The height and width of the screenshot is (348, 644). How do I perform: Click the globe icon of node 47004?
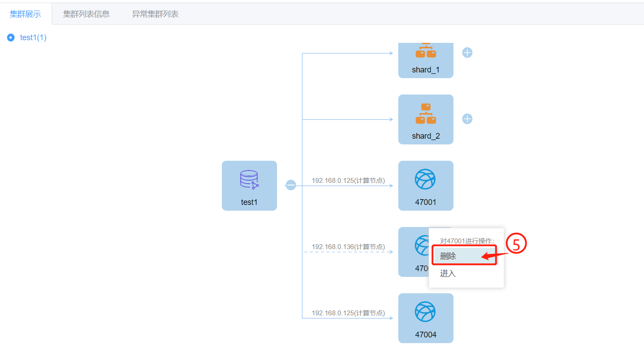click(425, 312)
